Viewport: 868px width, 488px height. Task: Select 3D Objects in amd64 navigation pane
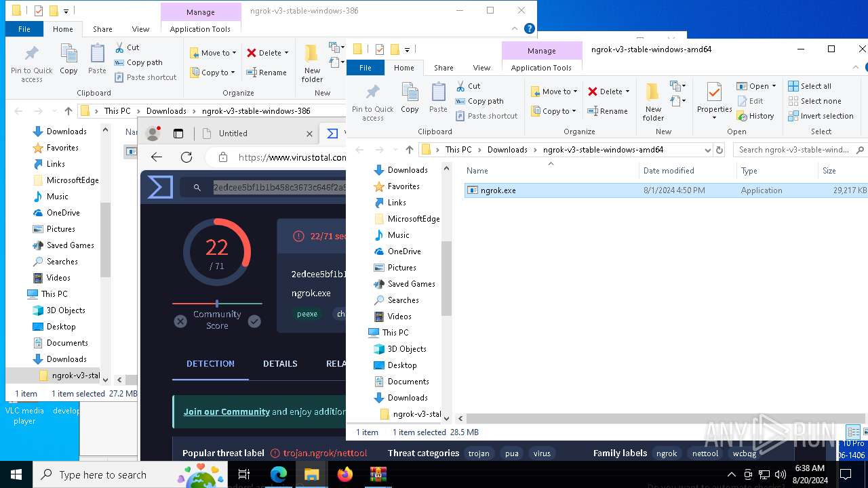(x=407, y=349)
